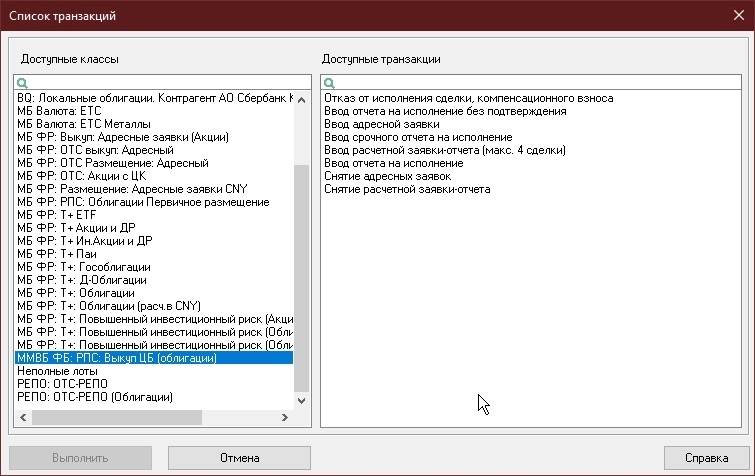
Task: Select the МБ Валюта: ЕТС Металлы class
Action: click(x=154, y=124)
